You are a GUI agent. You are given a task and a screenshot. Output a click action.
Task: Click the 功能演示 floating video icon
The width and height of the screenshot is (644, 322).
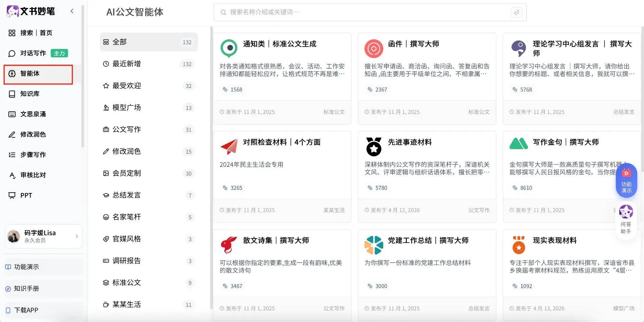[626, 174]
